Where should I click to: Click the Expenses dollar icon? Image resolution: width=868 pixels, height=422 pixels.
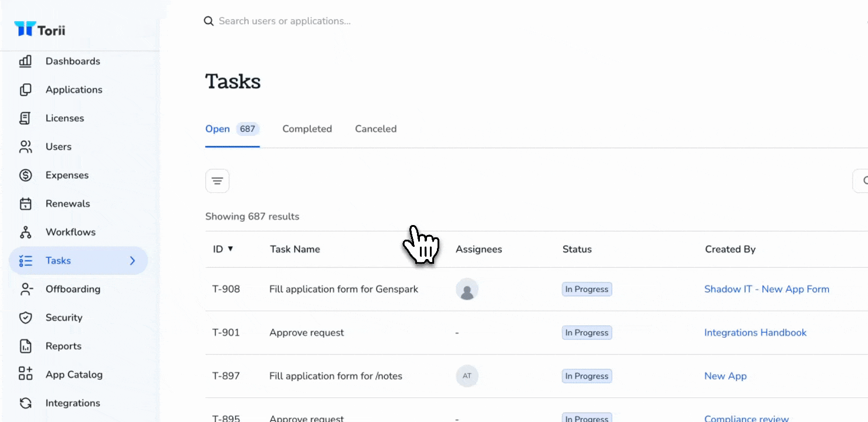(x=25, y=175)
